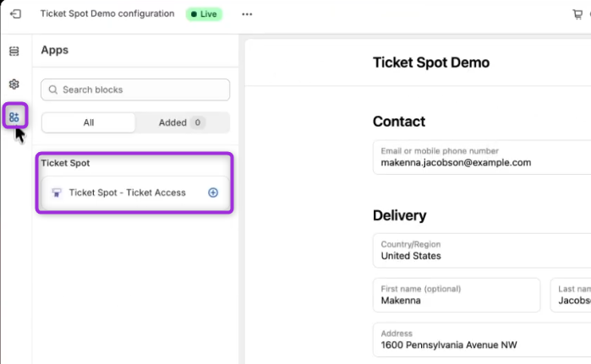591x364 pixels.
Task: Click the Last name field
Action: (x=571, y=295)
